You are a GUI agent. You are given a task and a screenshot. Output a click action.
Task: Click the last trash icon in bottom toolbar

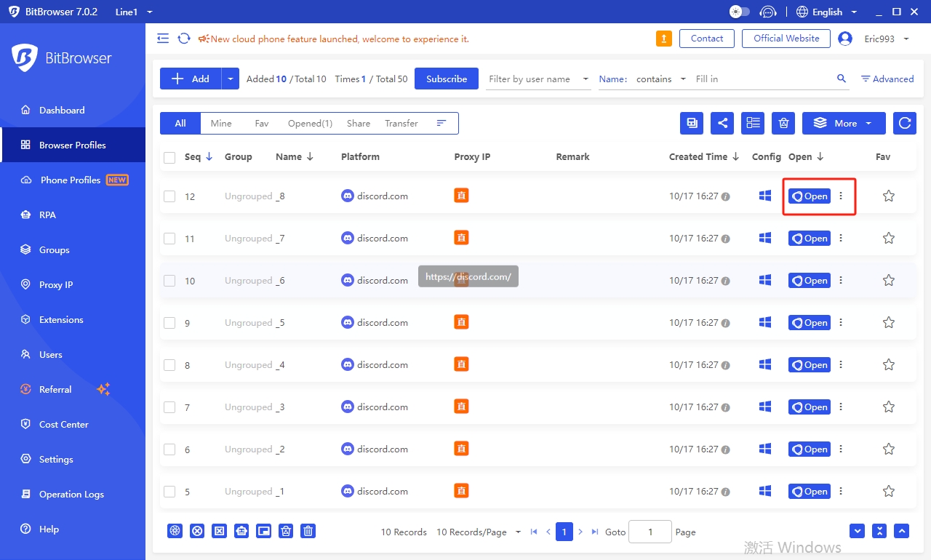[x=308, y=531]
